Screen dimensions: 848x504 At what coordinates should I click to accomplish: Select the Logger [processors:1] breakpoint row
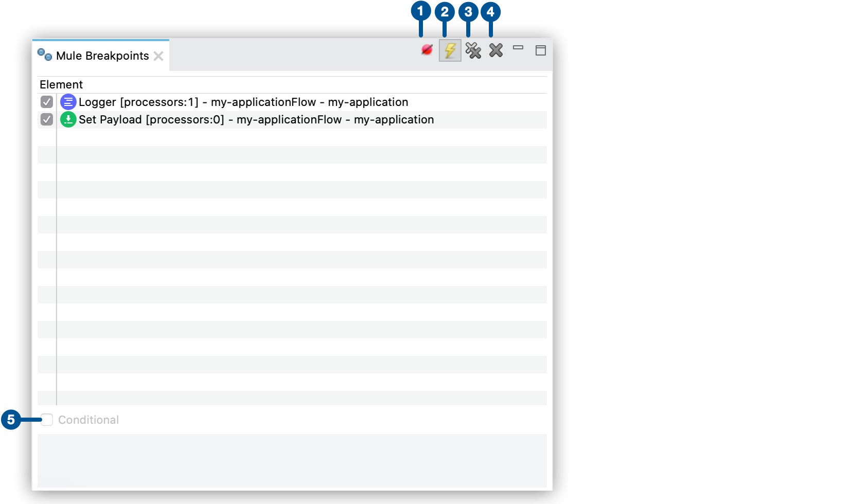(292, 102)
